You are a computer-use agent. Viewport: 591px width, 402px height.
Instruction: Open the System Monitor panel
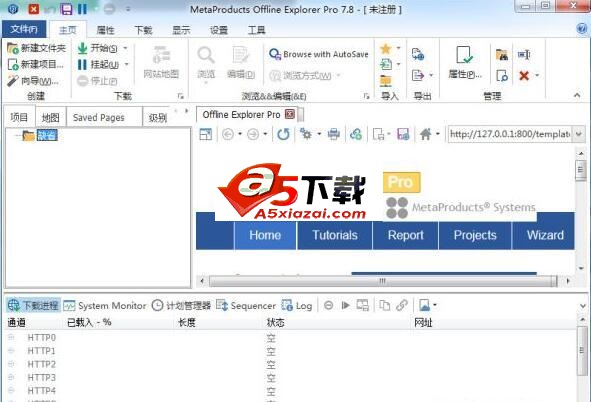105,306
